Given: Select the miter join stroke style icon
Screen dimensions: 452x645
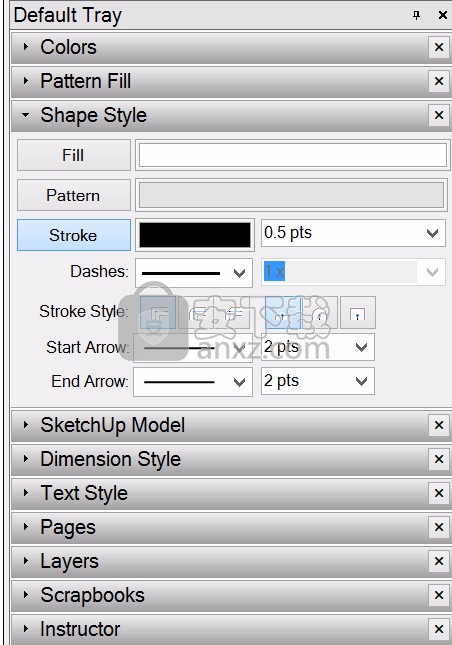Looking at the screenshot, I should click(158, 312).
